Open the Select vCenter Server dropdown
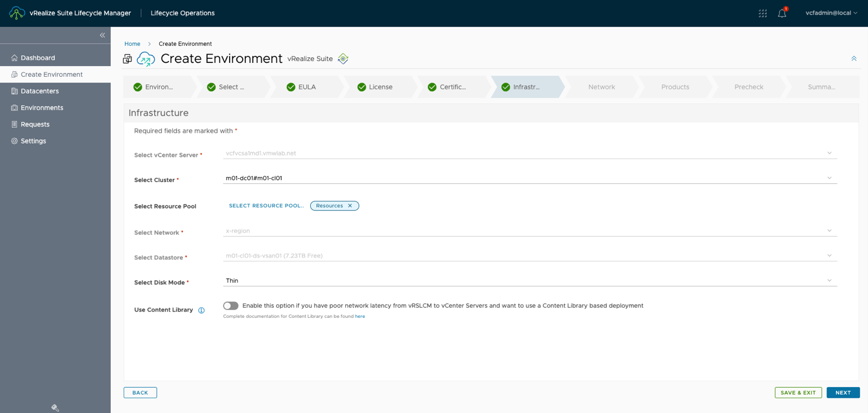Image resolution: width=868 pixels, height=413 pixels. [x=530, y=153]
